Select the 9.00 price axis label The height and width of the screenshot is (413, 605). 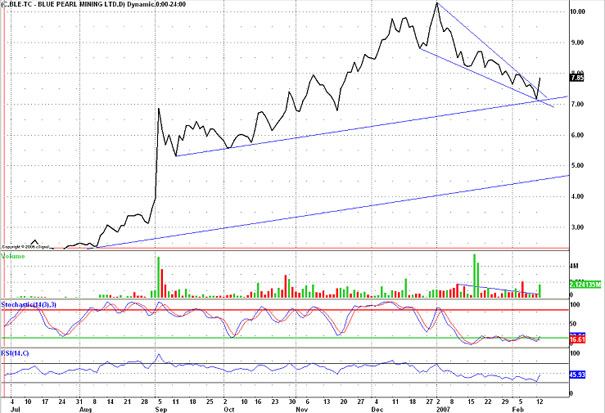pos(578,42)
